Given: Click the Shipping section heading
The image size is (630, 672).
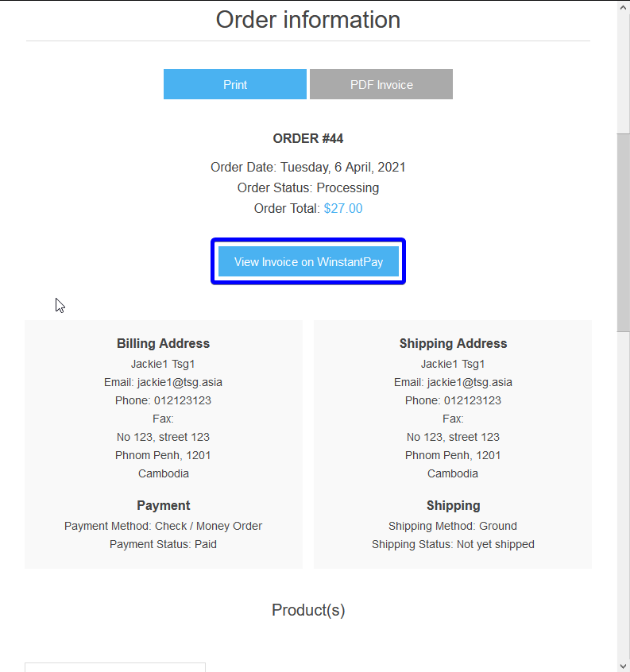Looking at the screenshot, I should [x=453, y=505].
